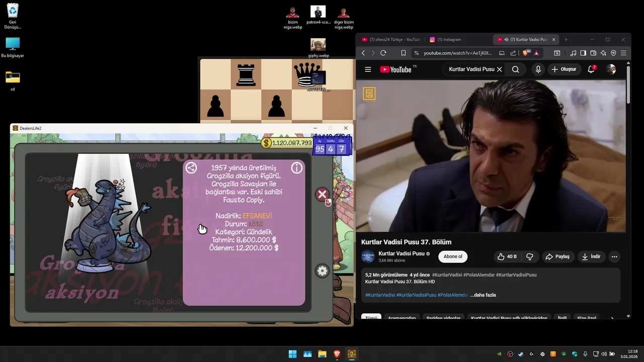The image size is (644, 362).
Task: Open Recycle Bin (Geri Dönüşüm) desktop icon
Action: (13, 16)
